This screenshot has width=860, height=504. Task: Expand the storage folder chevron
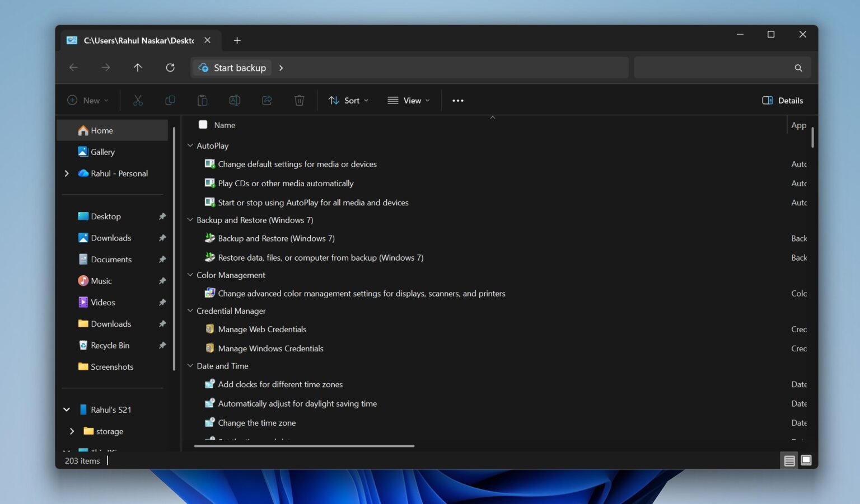point(72,431)
